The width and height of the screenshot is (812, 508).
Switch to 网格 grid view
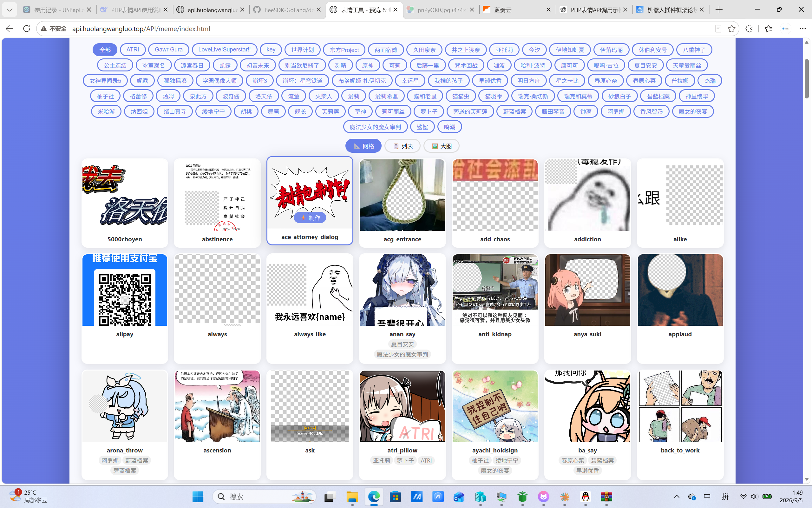coord(363,146)
